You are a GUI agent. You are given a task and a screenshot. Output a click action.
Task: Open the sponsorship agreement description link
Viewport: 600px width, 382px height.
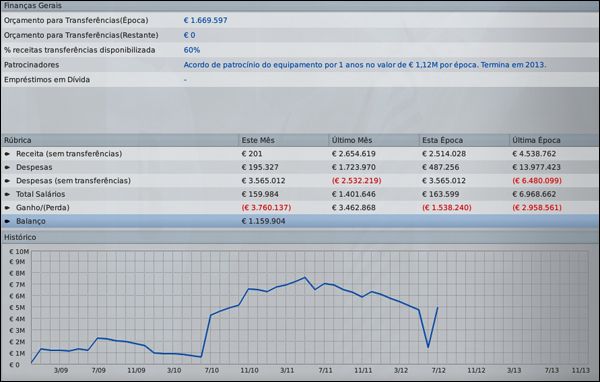[365, 65]
